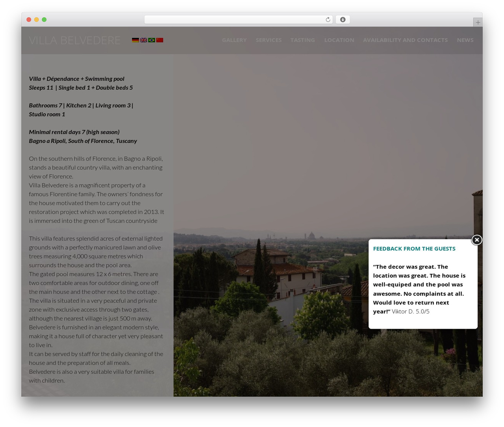Click "Bagno a Ripoli, South of Florence, Tuscany"

coord(83,141)
